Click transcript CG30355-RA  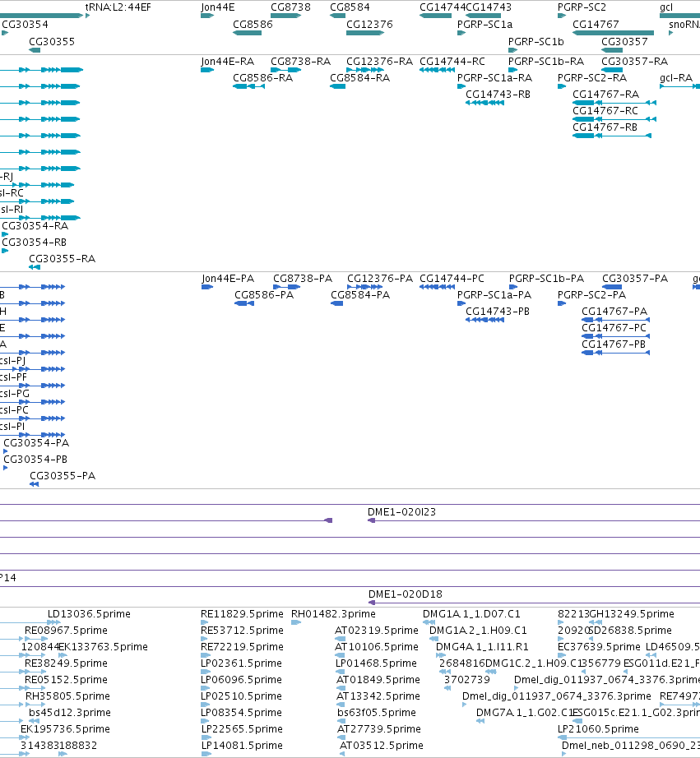(62, 259)
